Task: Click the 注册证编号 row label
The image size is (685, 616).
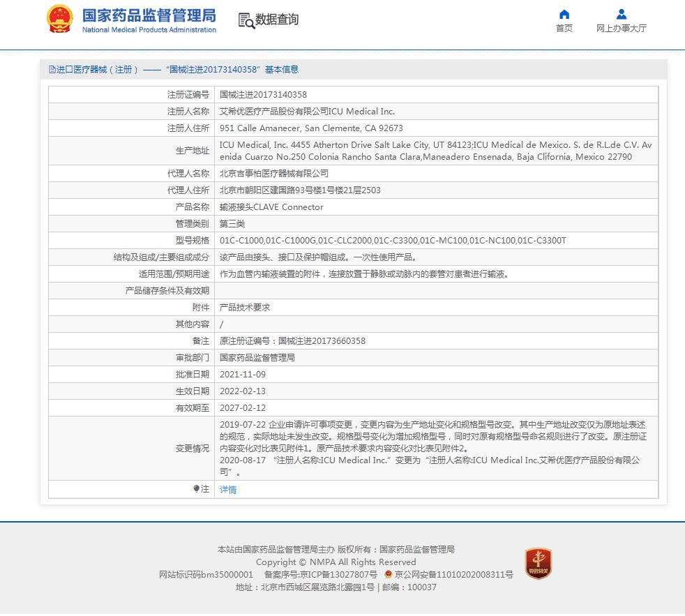Action: [188, 94]
